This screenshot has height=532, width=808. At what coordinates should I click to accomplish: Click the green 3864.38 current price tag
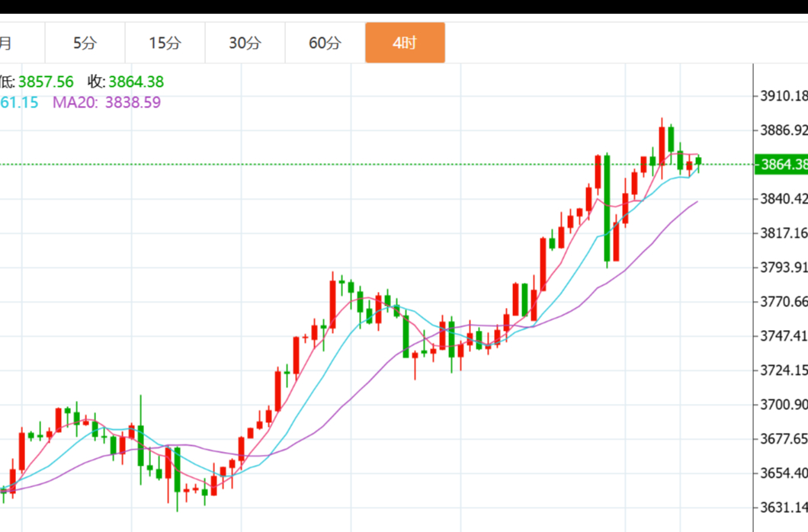(781, 165)
